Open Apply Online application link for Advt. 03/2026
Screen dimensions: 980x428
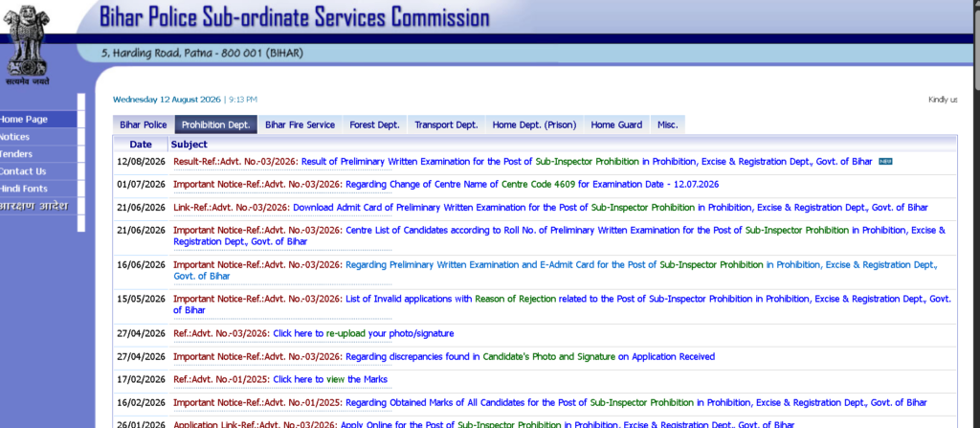pyautogui.click(x=483, y=425)
